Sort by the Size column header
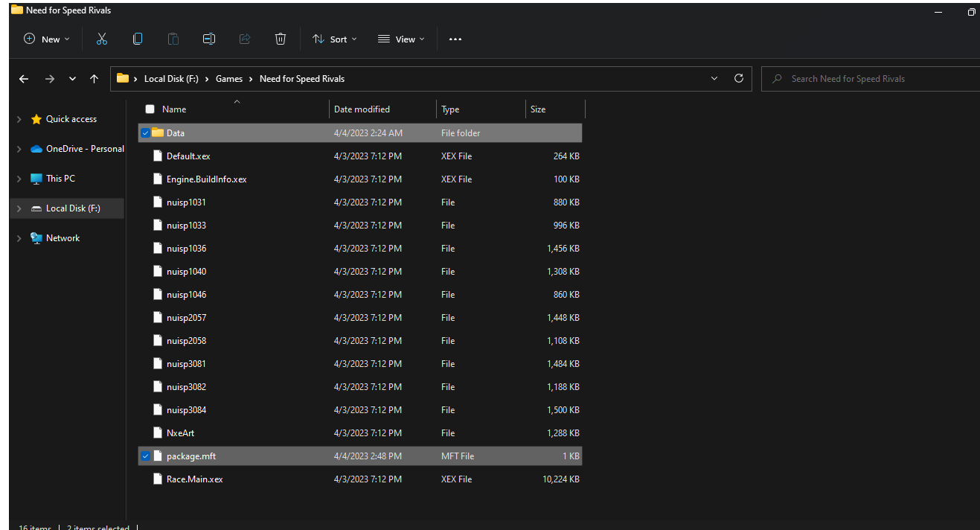Screen dimensions: 980x530 click(x=538, y=109)
